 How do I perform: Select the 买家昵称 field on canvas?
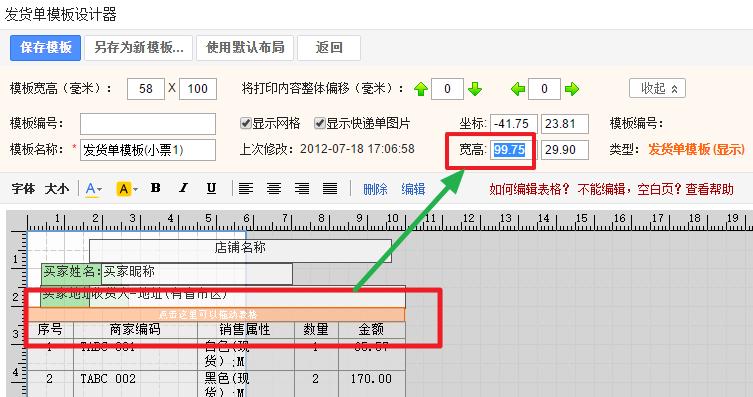point(197,273)
